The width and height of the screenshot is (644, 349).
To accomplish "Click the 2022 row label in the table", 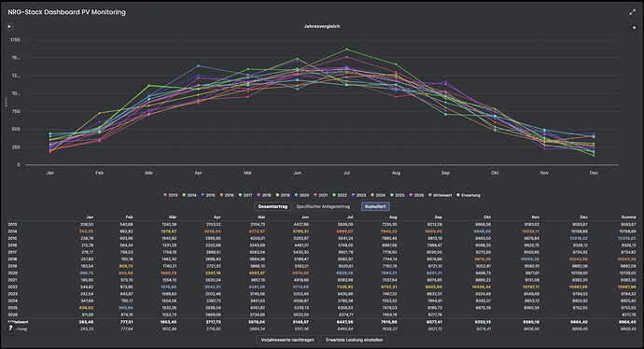I will [12, 287].
